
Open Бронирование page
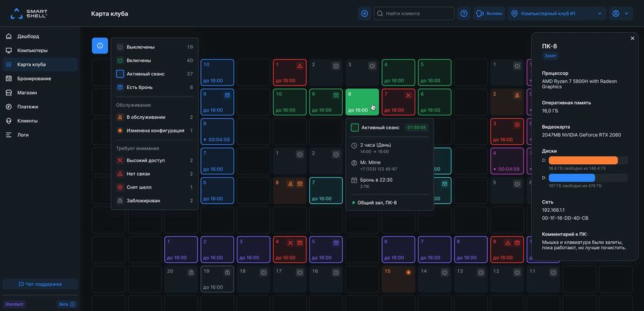click(x=40, y=79)
